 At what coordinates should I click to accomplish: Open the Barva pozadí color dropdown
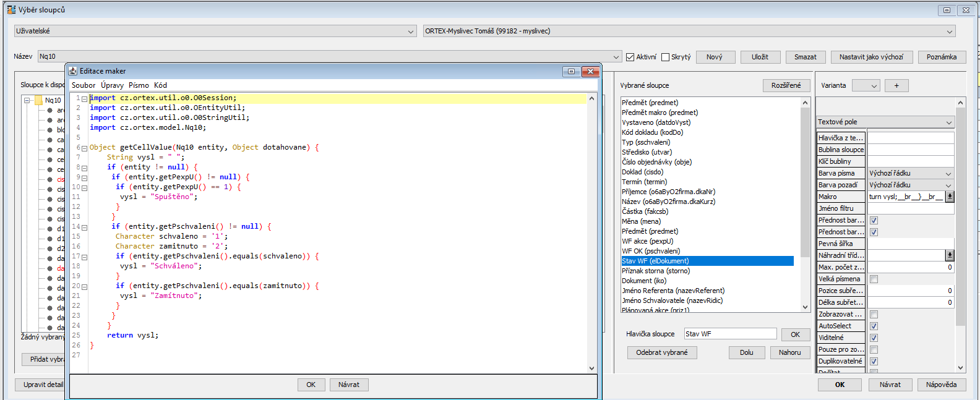(x=910, y=185)
